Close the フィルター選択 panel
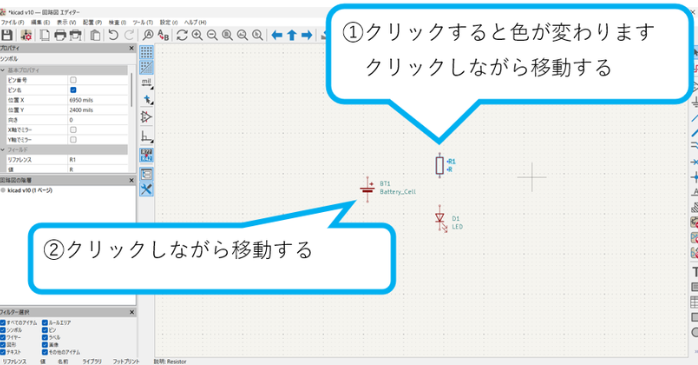This screenshot has width=698, height=365. pyautogui.click(x=131, y=312)
